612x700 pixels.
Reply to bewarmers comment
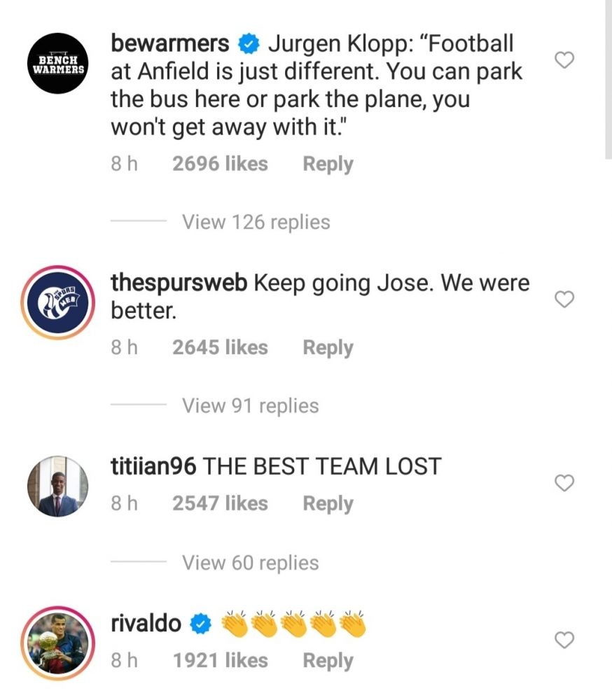[x=328, y=164]
